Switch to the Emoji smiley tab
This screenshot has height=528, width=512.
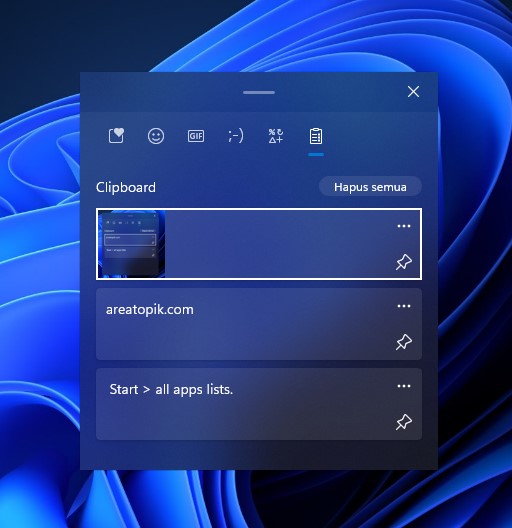coord(156,136)
